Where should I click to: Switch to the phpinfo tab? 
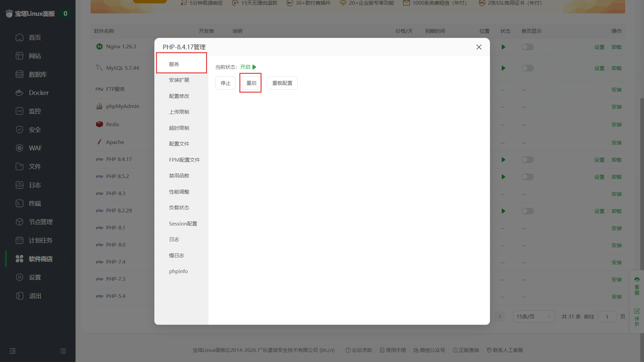(x=178, y=271)
